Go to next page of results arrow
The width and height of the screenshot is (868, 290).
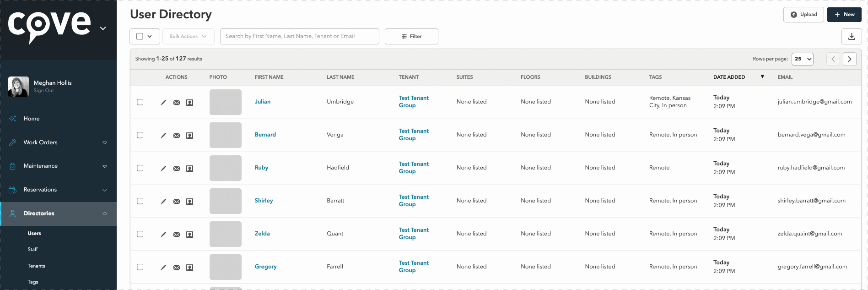coord(850,59)
